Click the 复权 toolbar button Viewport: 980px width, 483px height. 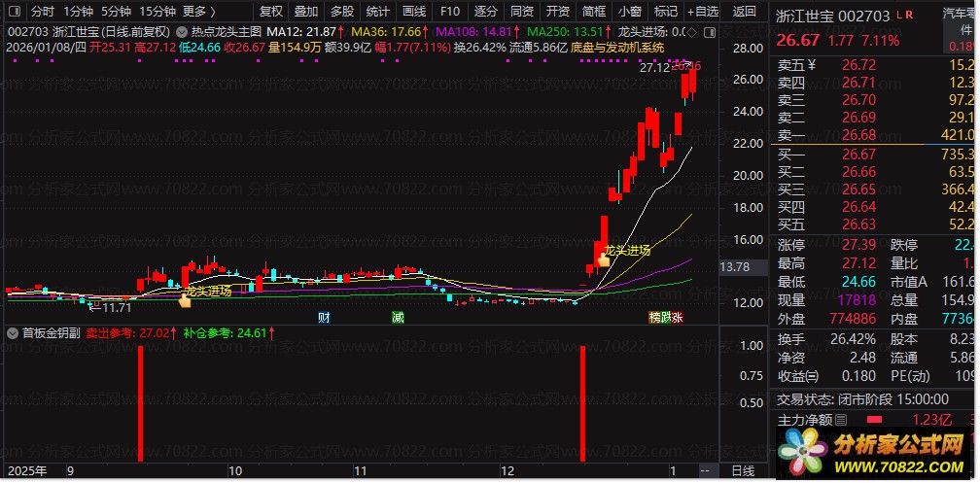(270, 12)
